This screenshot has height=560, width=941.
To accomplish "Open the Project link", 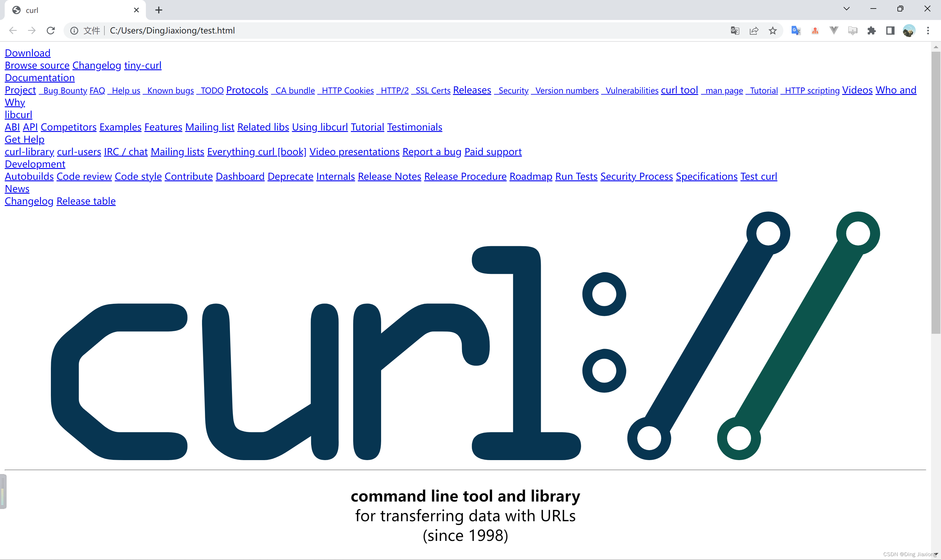I will pos(20,90).
